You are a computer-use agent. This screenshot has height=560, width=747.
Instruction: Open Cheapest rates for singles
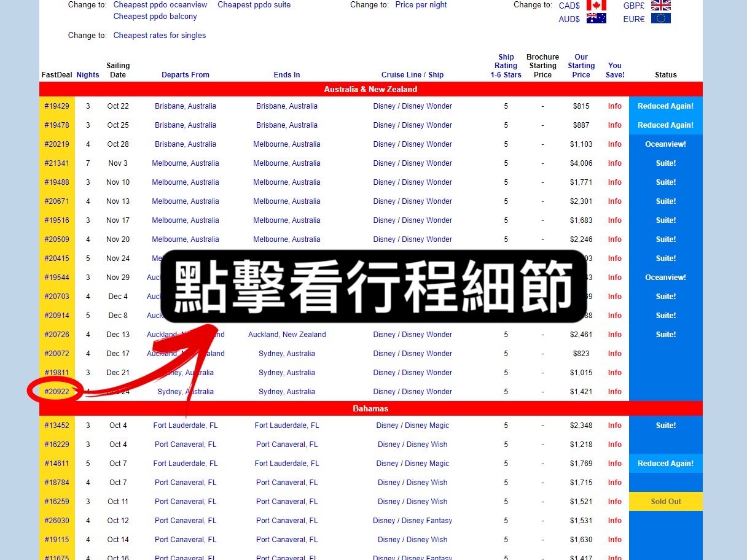(x=160, y=36)
